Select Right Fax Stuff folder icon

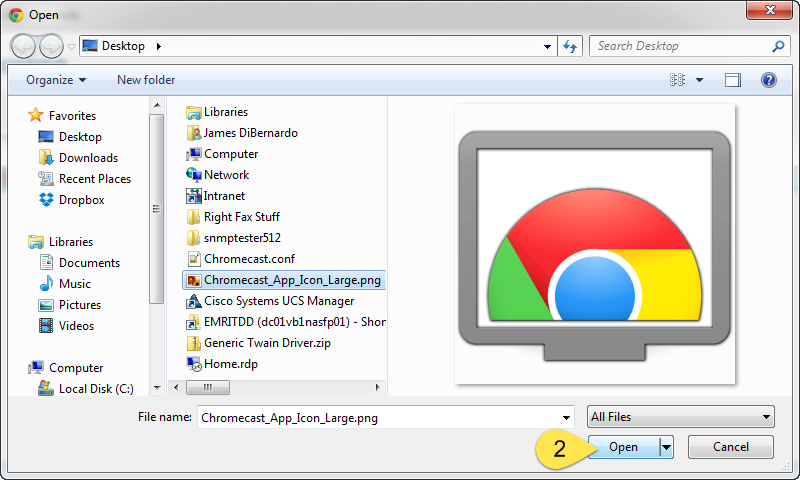(194, 217)
